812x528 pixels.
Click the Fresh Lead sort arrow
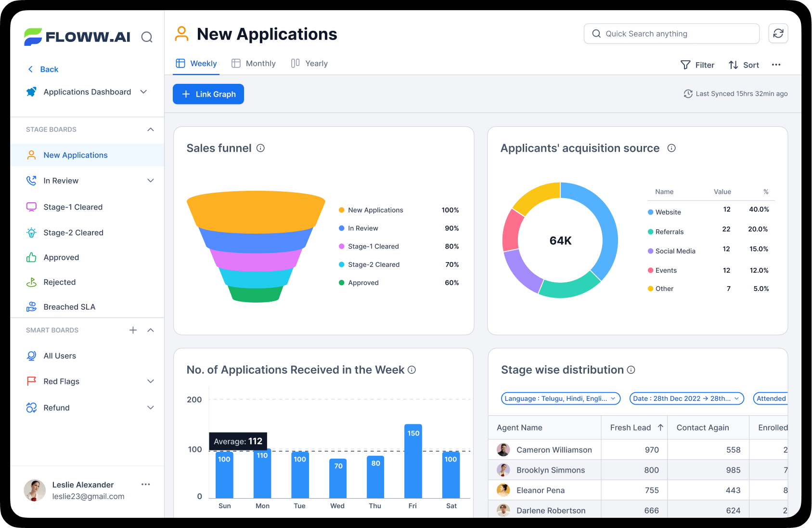tap(660, 427)
